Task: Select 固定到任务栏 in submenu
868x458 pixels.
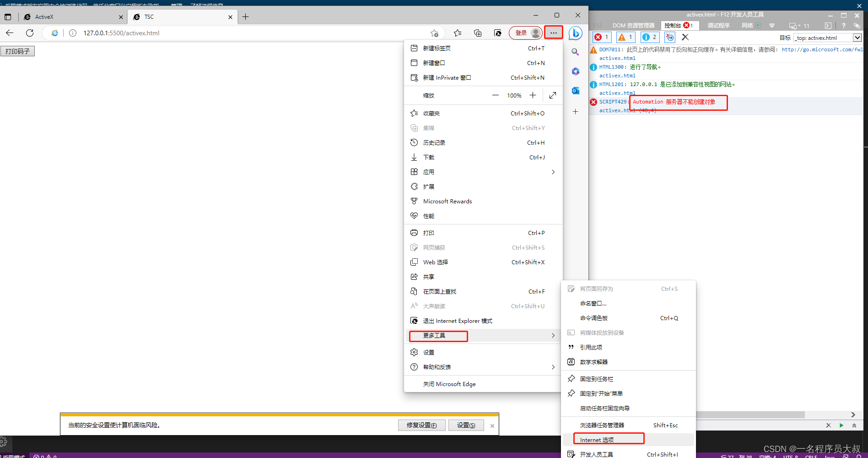Action: pyautogui.click(x=628, y=379)
